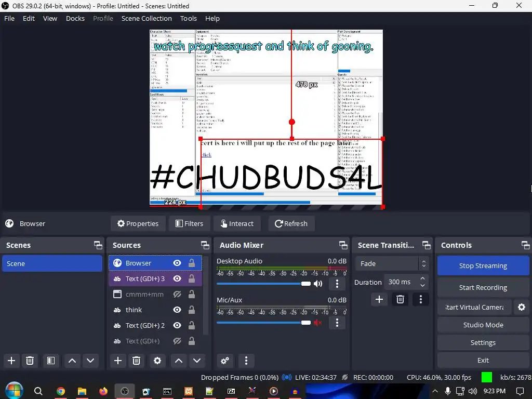This screenshot has width=532, height=399.
Task: Decrease transition duration stepper down
Action: [x=422, y=285]
